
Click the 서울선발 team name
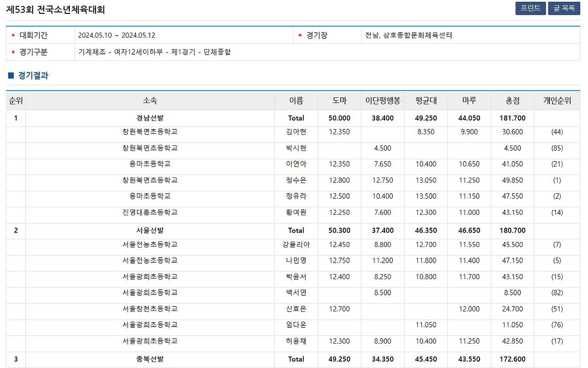150,230
